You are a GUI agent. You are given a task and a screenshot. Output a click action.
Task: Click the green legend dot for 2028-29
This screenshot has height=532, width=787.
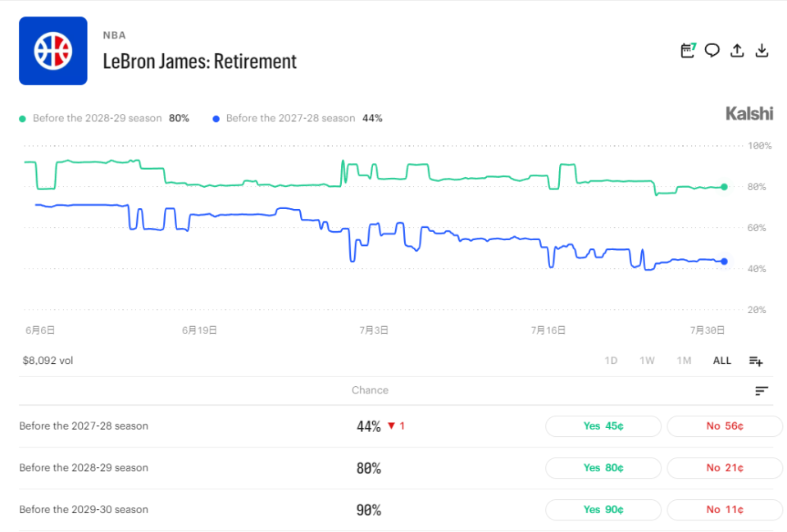22,119
